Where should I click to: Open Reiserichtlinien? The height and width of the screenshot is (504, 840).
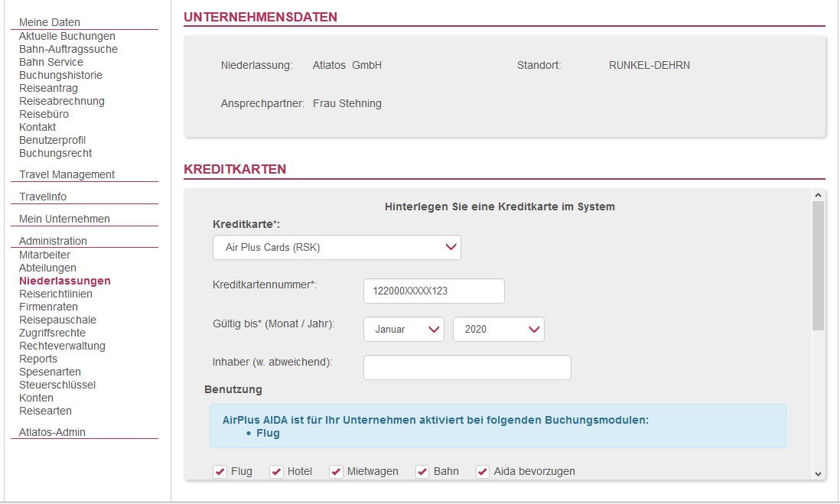point(56,294)
